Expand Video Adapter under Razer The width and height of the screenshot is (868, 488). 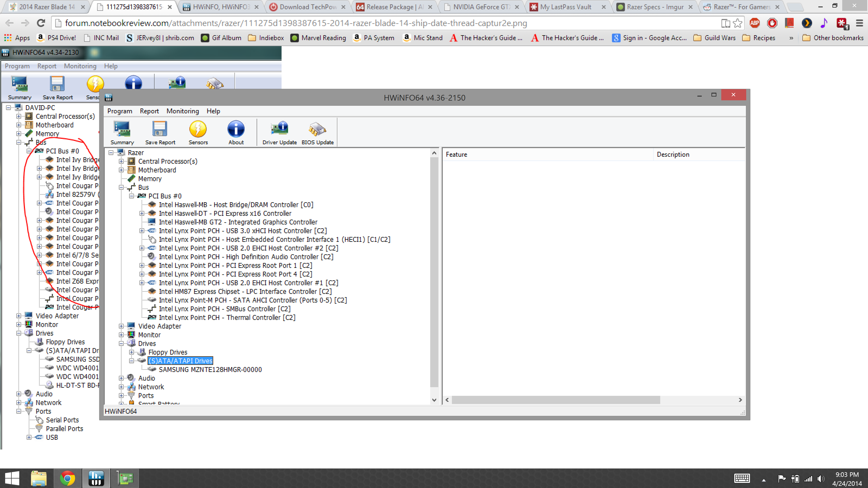[121, 326]
